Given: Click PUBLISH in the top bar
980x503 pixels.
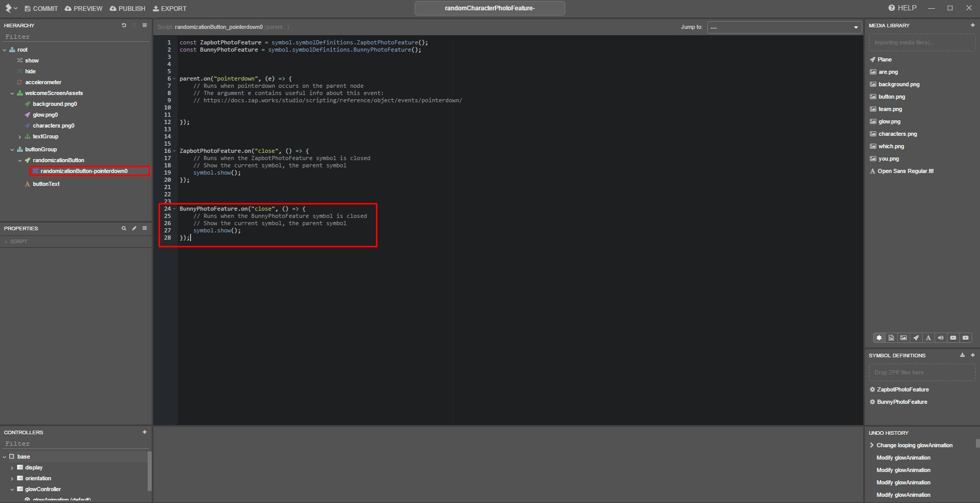Looking at the screenshot, I should (x=128, y=8).
